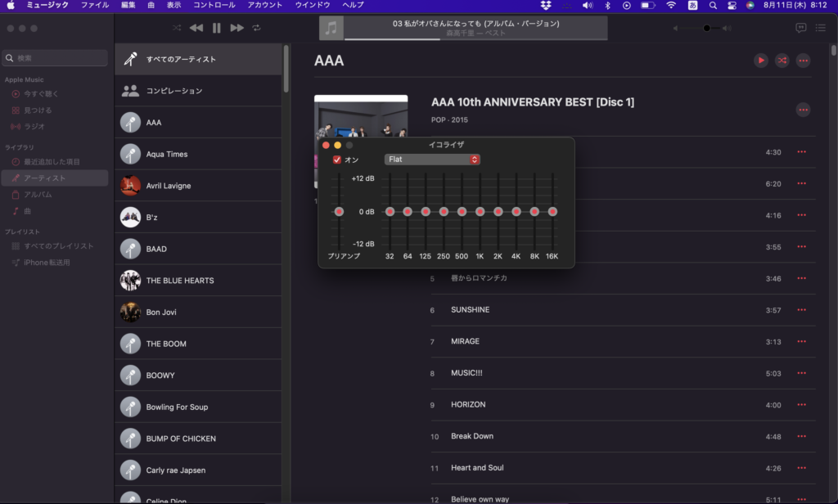Select artist BUMP OF CHICKEN
838x504 pixels.
198,439
